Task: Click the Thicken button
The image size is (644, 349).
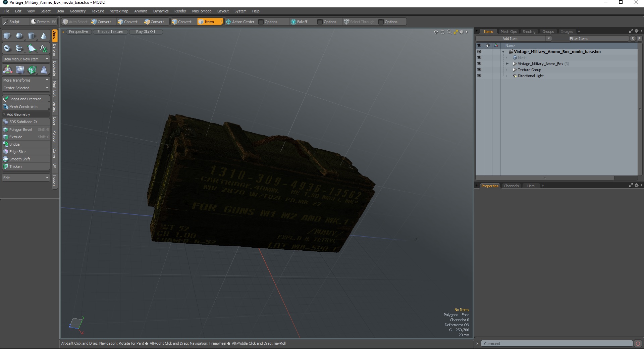Action: pyautogui.click(x=26, y=166)
